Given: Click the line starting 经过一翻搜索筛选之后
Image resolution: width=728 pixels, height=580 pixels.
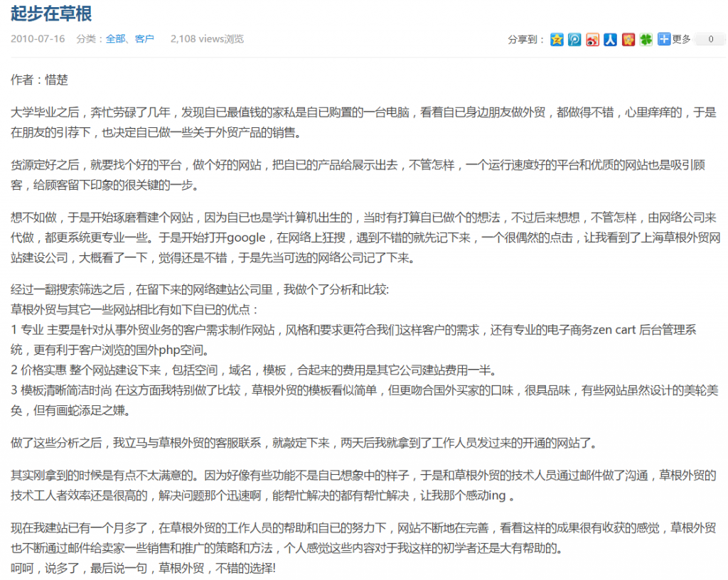Looking at the screenshot, I should [200, 289].
